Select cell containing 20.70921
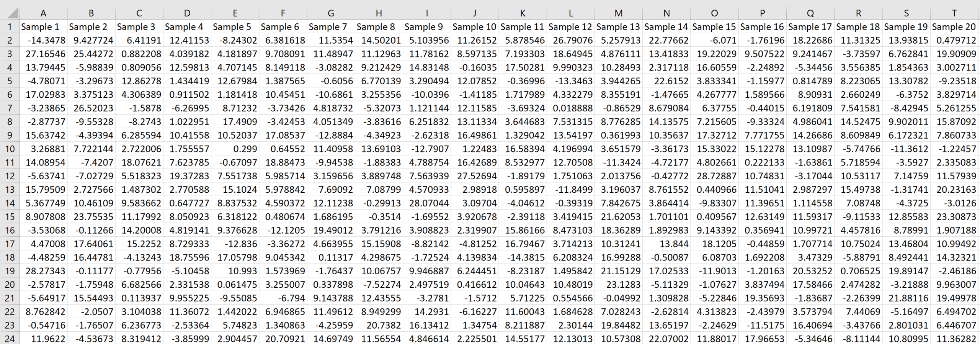This screenshot has width=980, height=344. point(283,339)
